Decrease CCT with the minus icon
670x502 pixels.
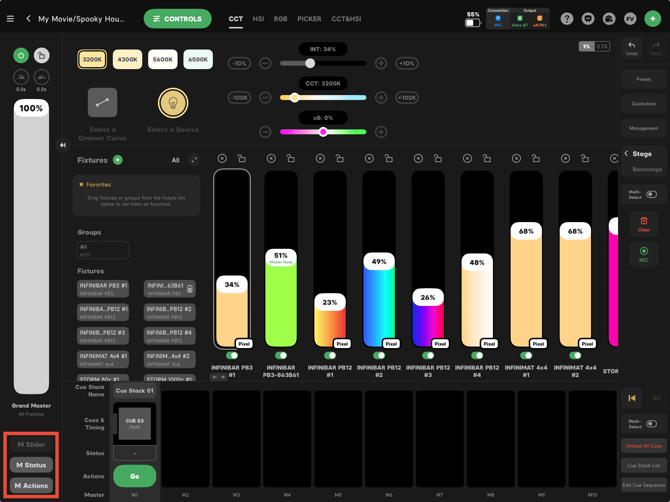(265, 97)
